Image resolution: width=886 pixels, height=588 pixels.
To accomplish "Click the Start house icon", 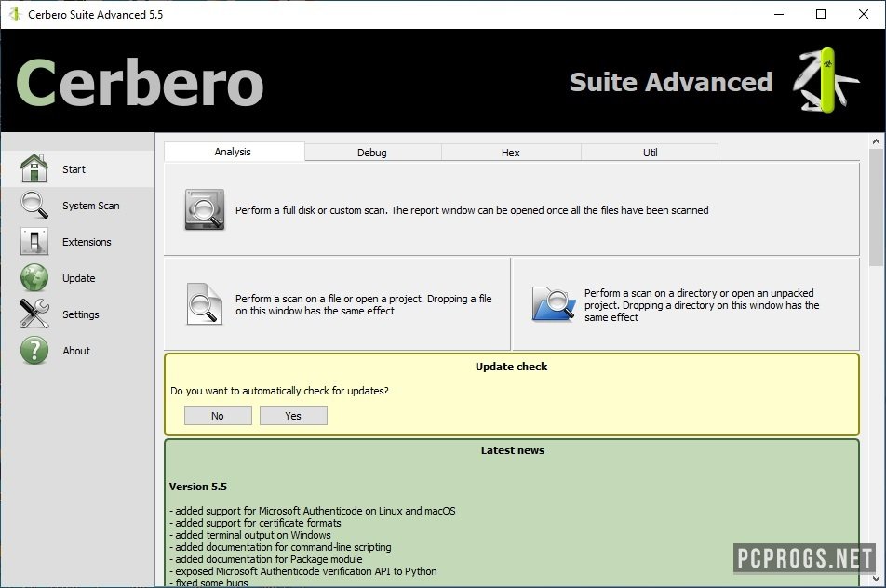I will 34,168.
